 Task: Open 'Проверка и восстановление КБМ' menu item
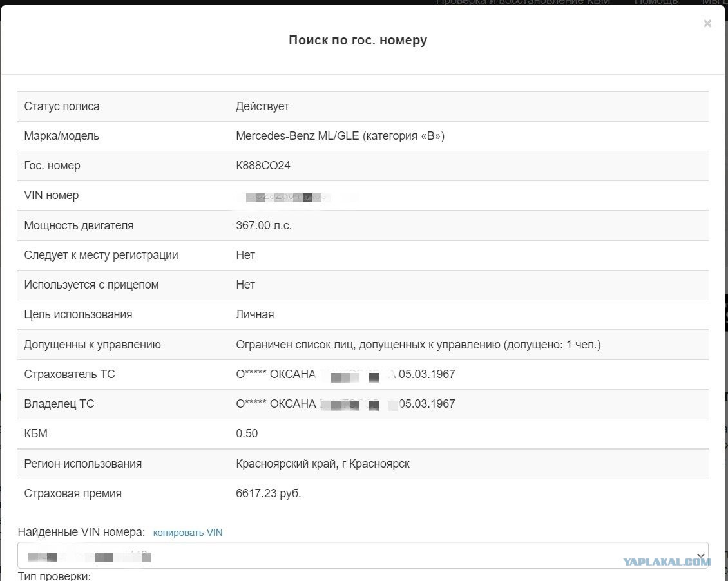522,3
